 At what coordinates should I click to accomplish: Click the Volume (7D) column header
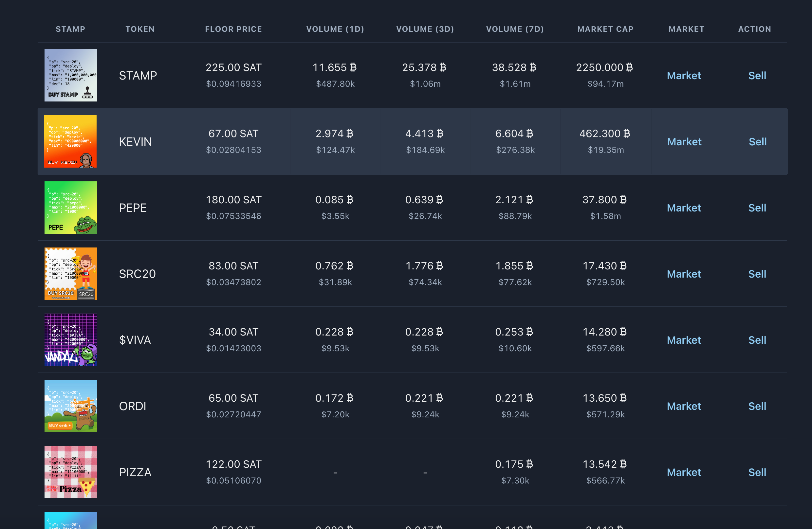pos(515,29)
